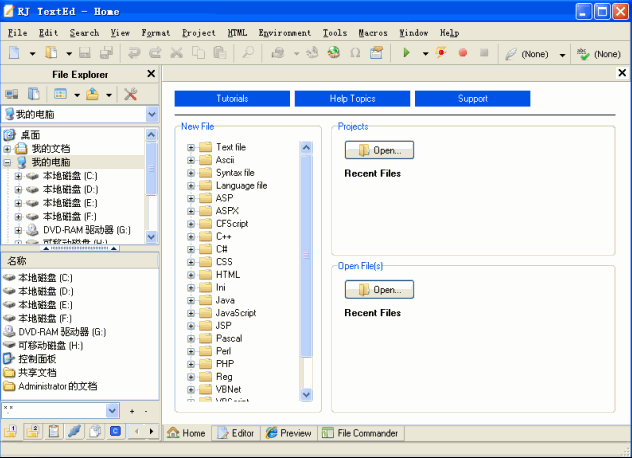Expand the HTML file type node
Viewport: 632px width, 458px height.
[x=191, y=274]
